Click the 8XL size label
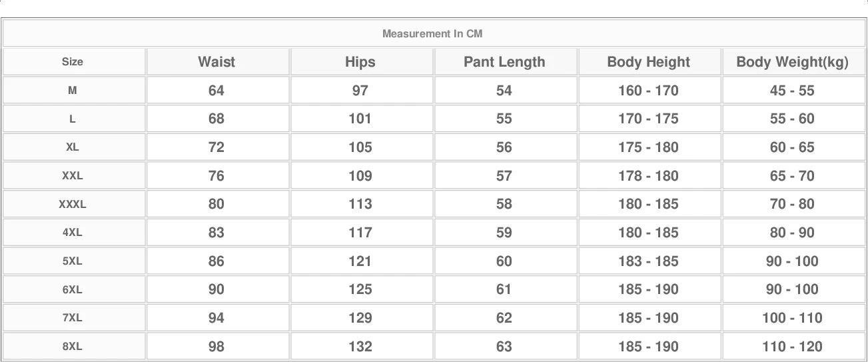Viewport: 868px width, 362px height. click(x=73, y=347)
